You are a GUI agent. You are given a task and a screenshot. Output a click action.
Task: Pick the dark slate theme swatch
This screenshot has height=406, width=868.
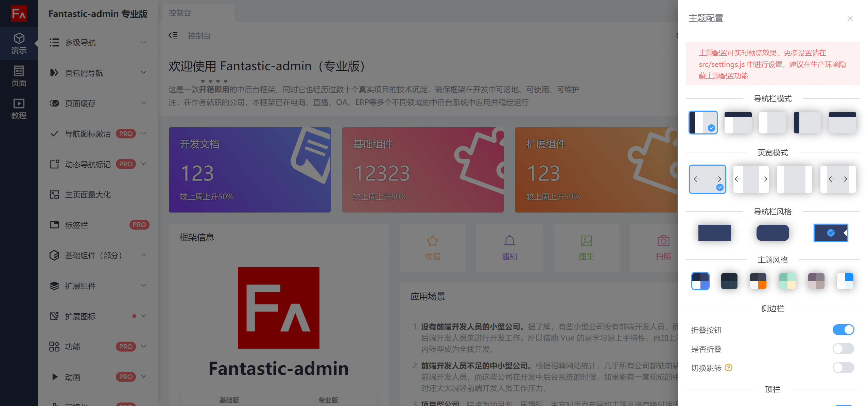[x=729, y=281]
